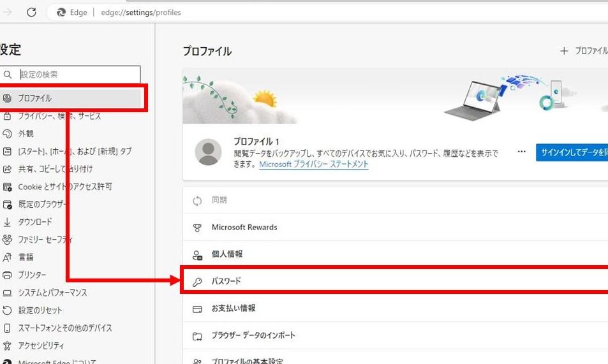Click the ダウンロード download icon in sidebar
Viewport: 608px width, 364px height.
(x=8, y=222)
